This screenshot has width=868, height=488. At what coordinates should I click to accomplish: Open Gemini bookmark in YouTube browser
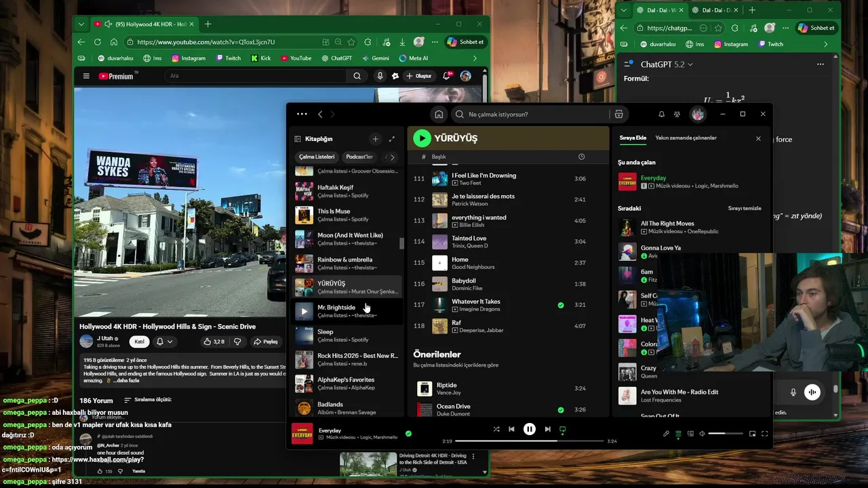point(376,58)
